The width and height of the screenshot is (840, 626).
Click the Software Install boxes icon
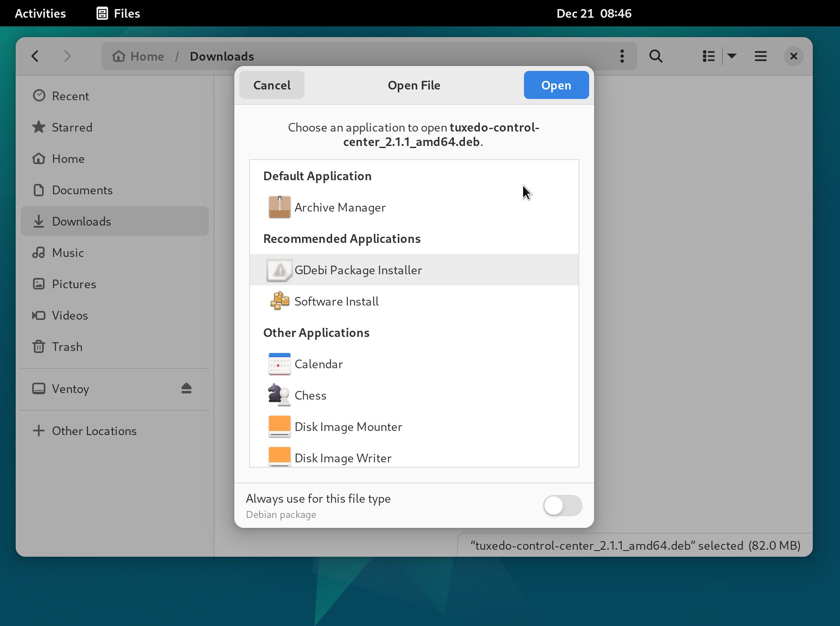pos(279,301)
